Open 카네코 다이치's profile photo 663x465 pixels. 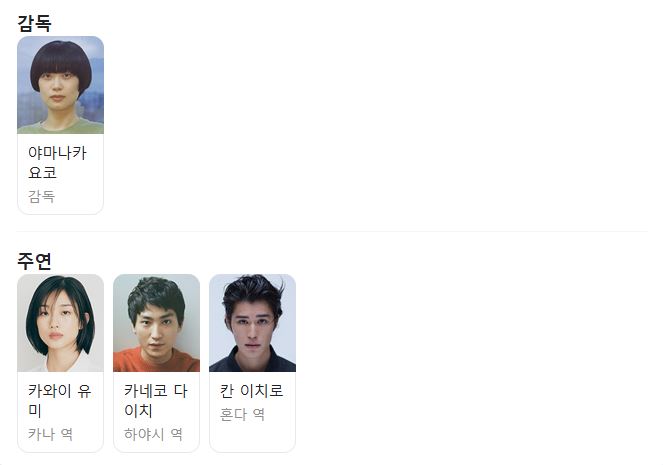156,323
